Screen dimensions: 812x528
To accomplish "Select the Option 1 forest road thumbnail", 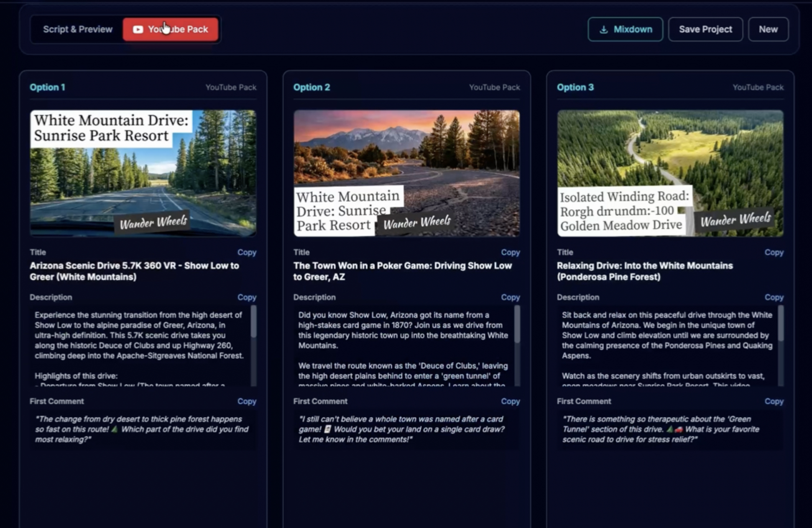I will pos(143,173).
